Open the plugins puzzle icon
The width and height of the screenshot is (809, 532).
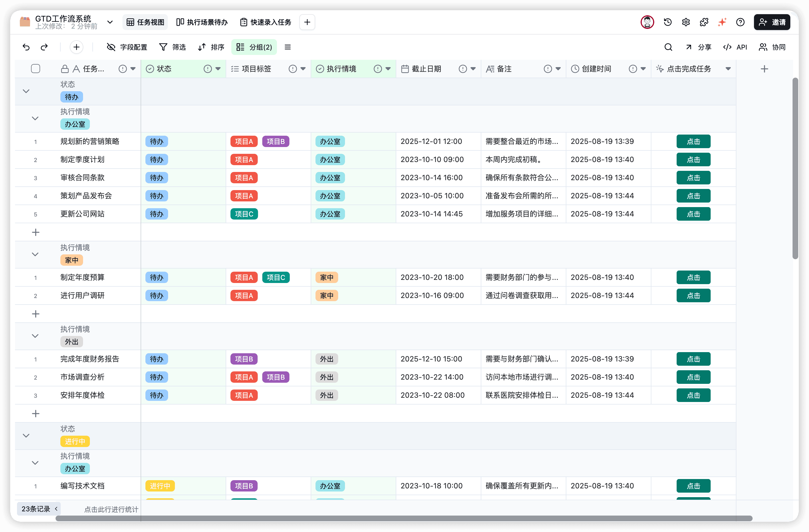[x=704, y=22]
